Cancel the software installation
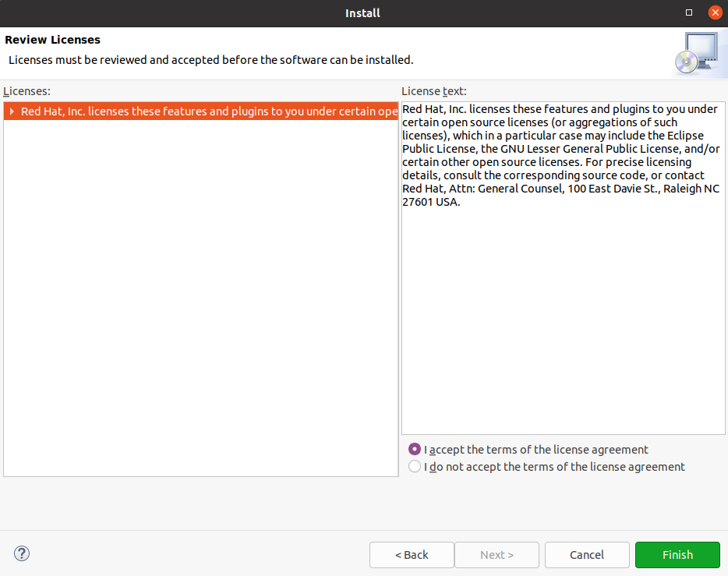 (x=587, y=555)
